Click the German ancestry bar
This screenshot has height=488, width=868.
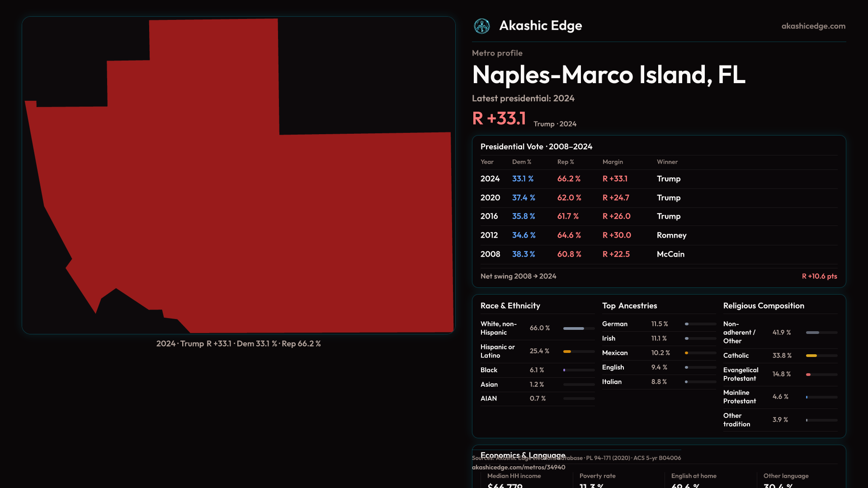700,324
